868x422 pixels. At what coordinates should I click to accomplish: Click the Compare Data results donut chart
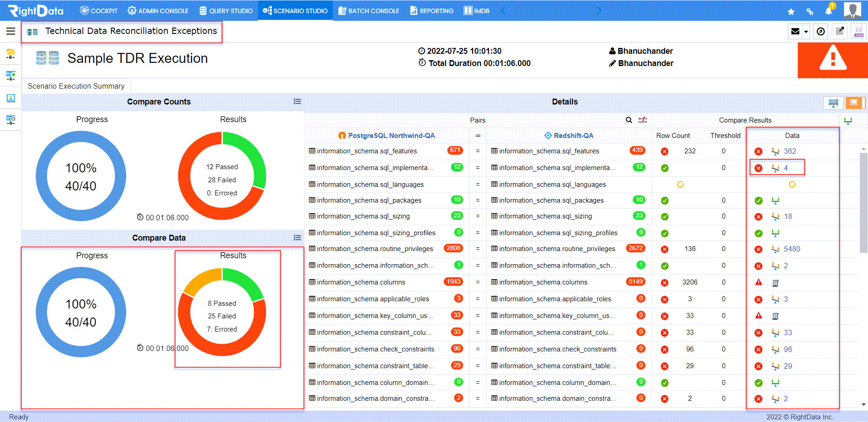pos(222,312)
